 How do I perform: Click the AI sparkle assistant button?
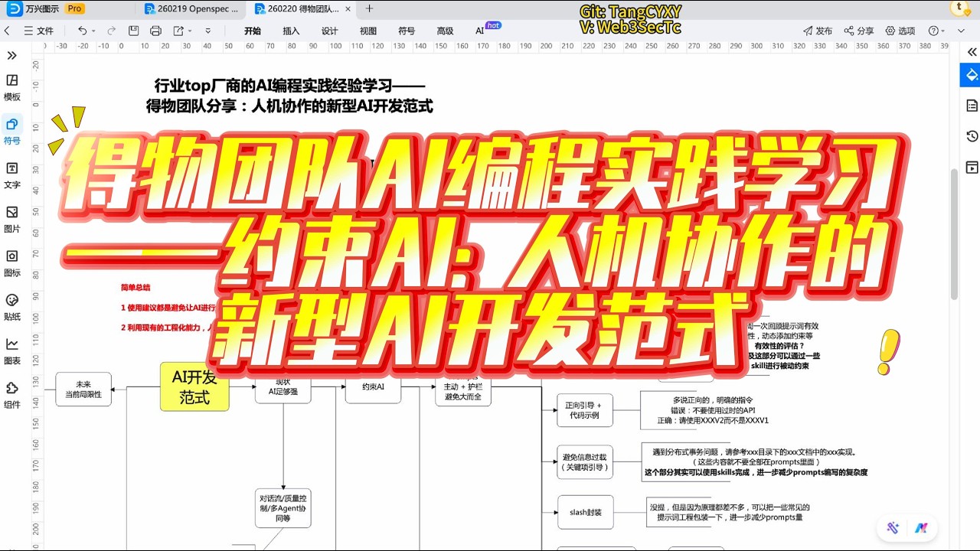[x=893, y=528]
